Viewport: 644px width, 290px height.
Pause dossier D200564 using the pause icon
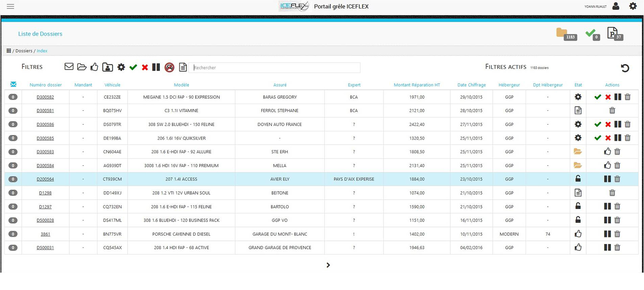[x=607, y=179]
